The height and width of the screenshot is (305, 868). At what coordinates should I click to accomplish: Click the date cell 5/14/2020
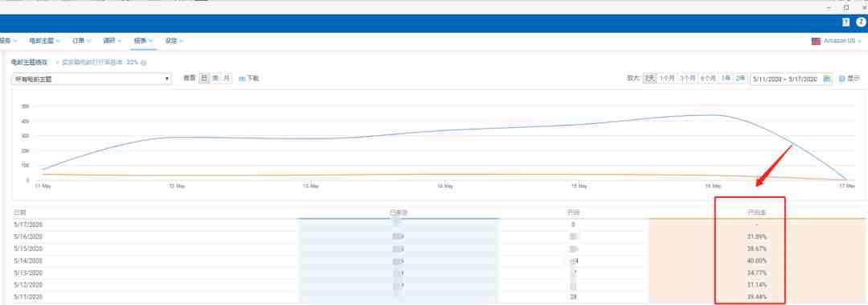(x=28, y=261)
